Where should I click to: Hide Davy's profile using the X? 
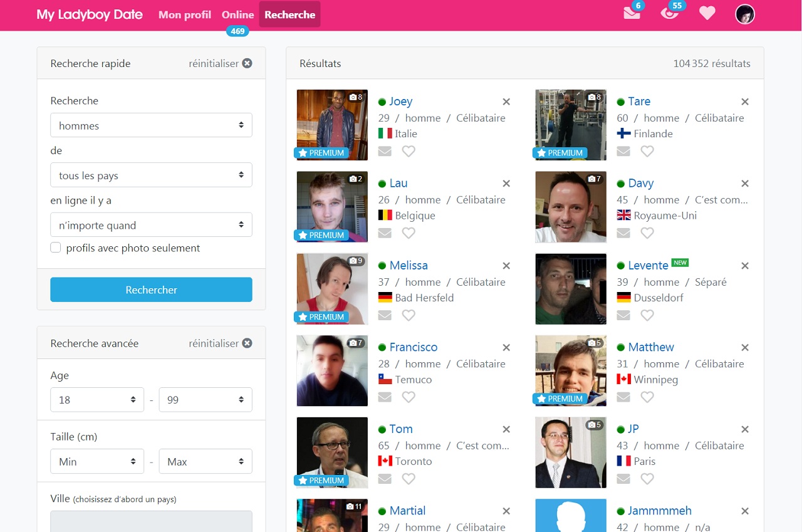tap(745, 184)
